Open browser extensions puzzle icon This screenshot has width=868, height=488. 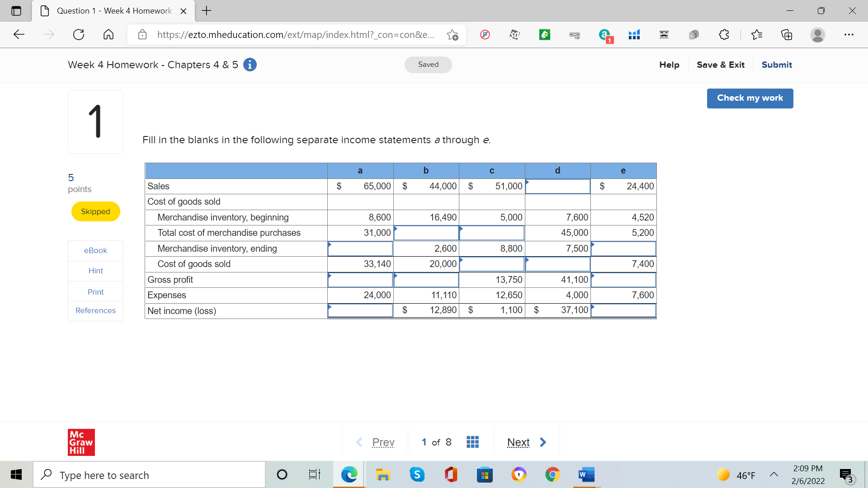[x=724, y=35]
